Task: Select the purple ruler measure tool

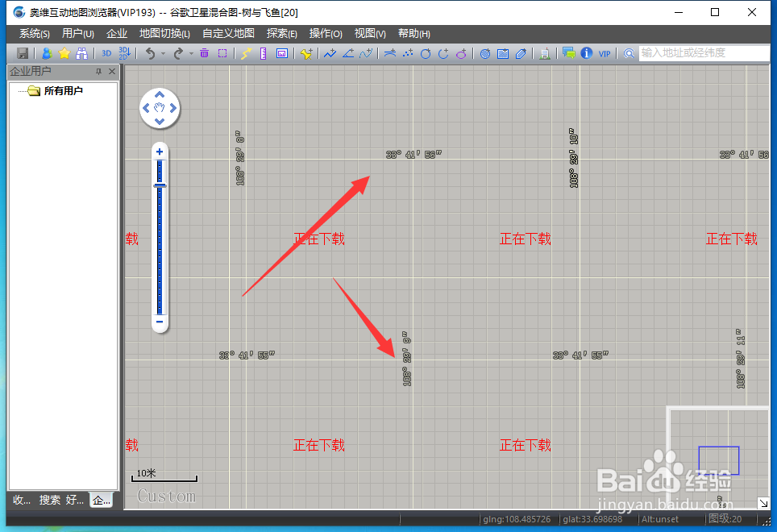Action: 264,53
